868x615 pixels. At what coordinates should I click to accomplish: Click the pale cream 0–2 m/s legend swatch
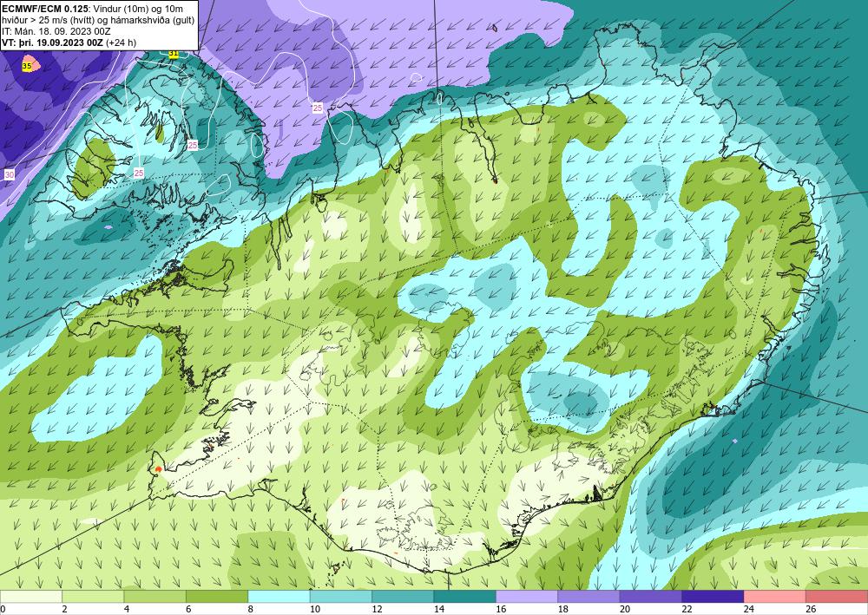click(x=31, y=596)
